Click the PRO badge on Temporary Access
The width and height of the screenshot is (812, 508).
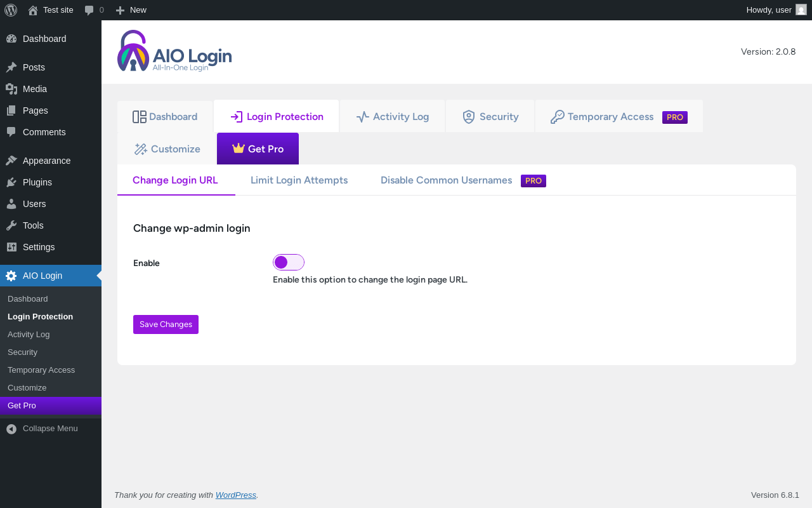coord(675,117)
